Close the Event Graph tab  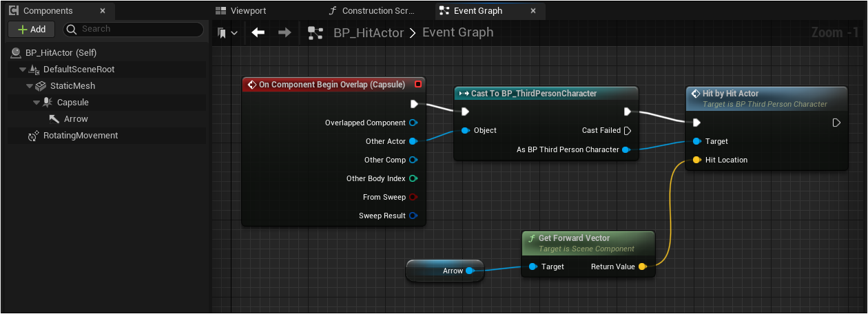point(534,11)
